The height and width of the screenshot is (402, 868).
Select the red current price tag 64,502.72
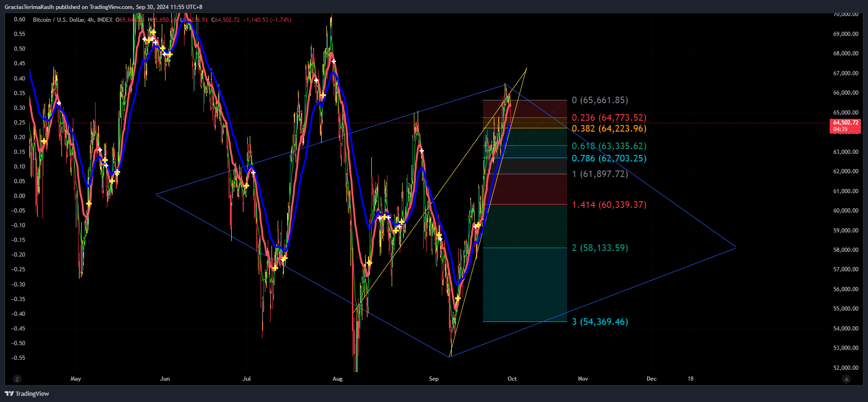[845, 123]
